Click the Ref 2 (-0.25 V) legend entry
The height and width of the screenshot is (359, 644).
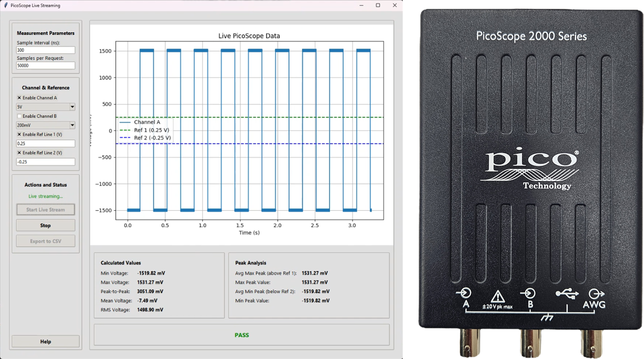[146, 138]
